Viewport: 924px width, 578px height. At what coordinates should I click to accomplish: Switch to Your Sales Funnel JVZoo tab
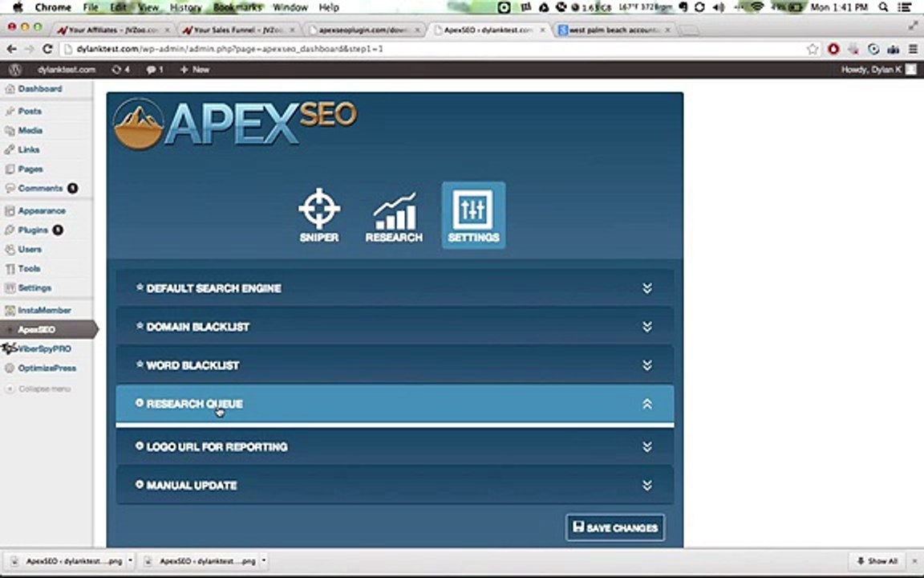[x=237, y=30]
